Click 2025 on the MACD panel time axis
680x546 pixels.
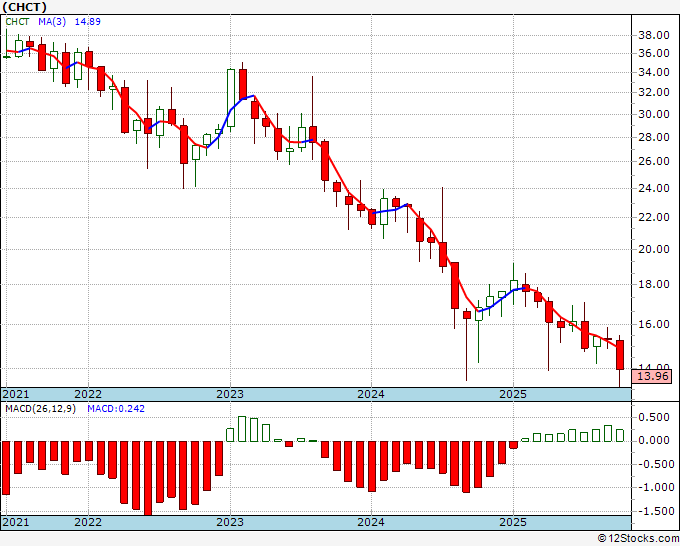pos(513,522)
